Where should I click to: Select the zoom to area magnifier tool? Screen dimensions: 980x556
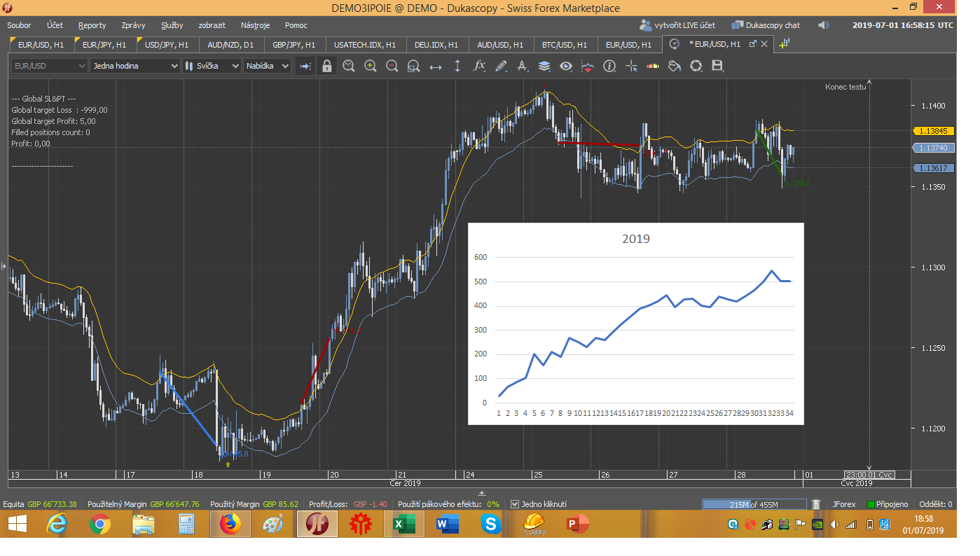414,66
